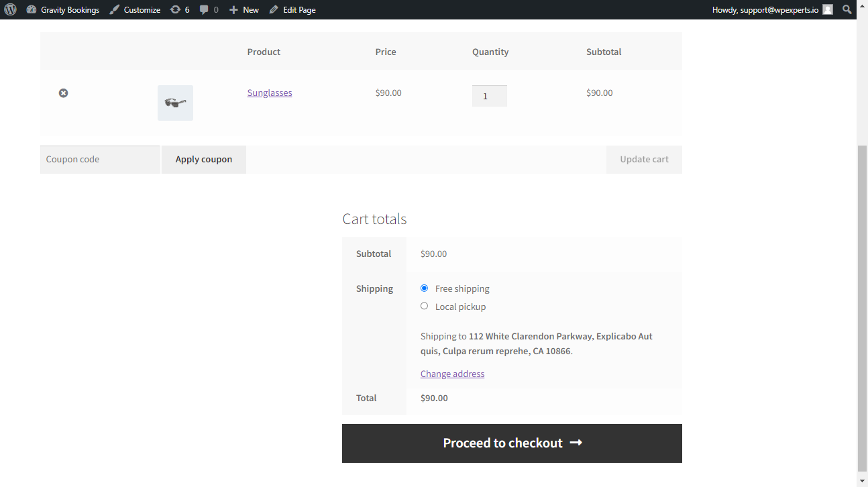This screenshot has height=487, width=868.
Task: Click the New plus icon
Action: click(233, 9)
